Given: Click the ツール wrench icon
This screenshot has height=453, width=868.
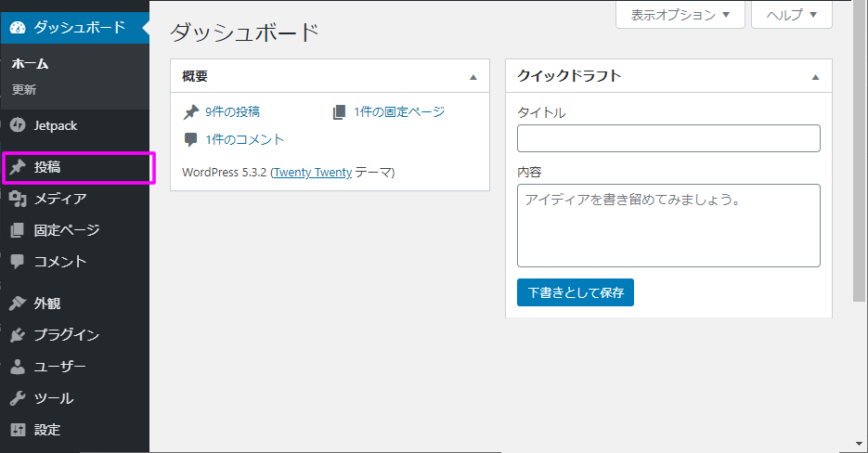Looking at the screenshot, I should 18,398.
